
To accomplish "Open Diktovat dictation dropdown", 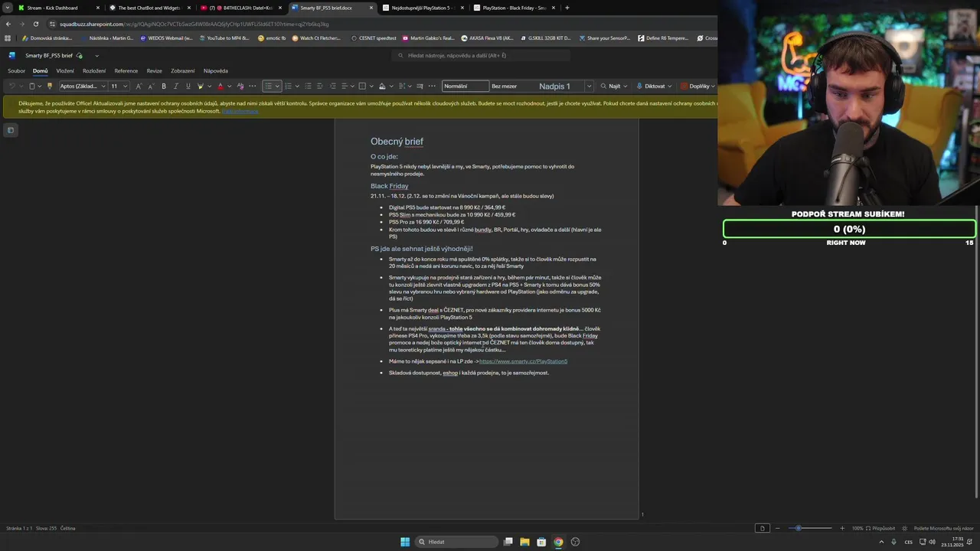I will [654, 86].
